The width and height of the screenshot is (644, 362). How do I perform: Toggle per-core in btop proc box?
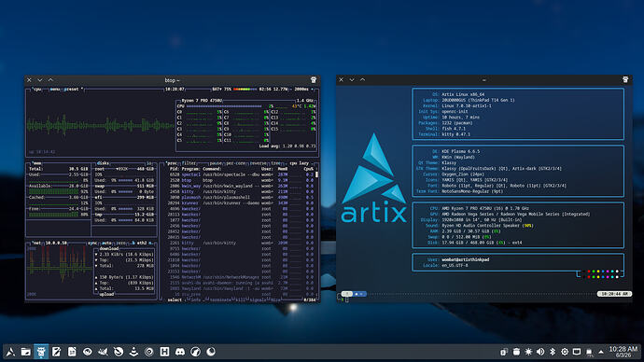click(x=235, y=163)
